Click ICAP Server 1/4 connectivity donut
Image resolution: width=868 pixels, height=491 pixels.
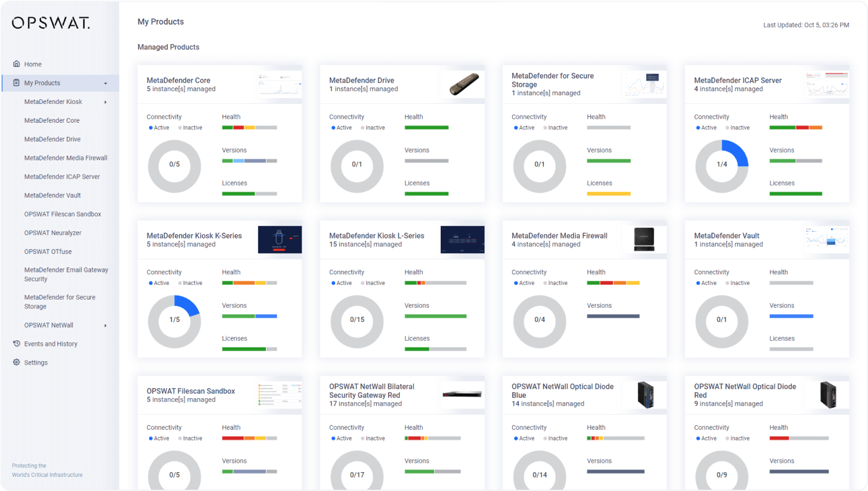tap(722, 166)
